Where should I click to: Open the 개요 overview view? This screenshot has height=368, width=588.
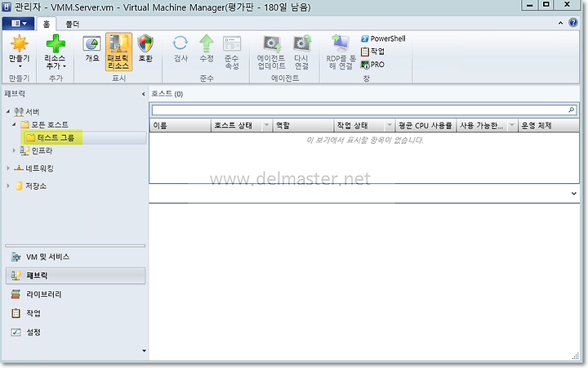[x=91, y=49]
